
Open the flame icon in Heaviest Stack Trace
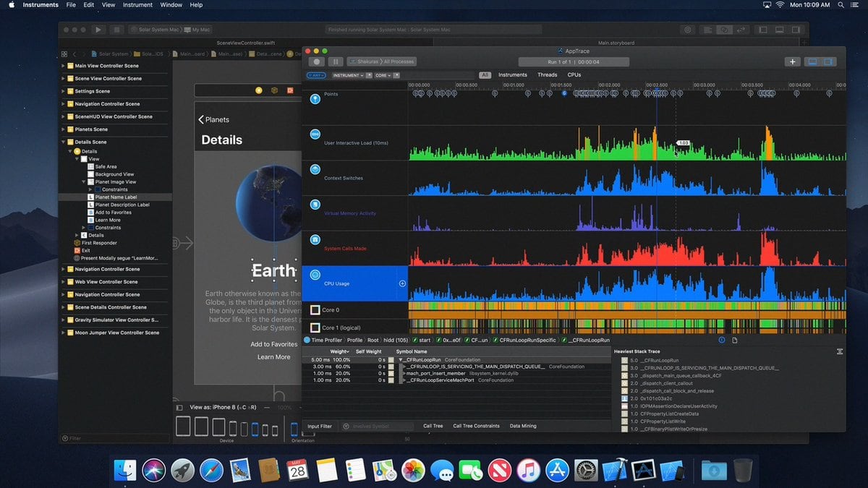pyautogui.click(x=839, y=351)
